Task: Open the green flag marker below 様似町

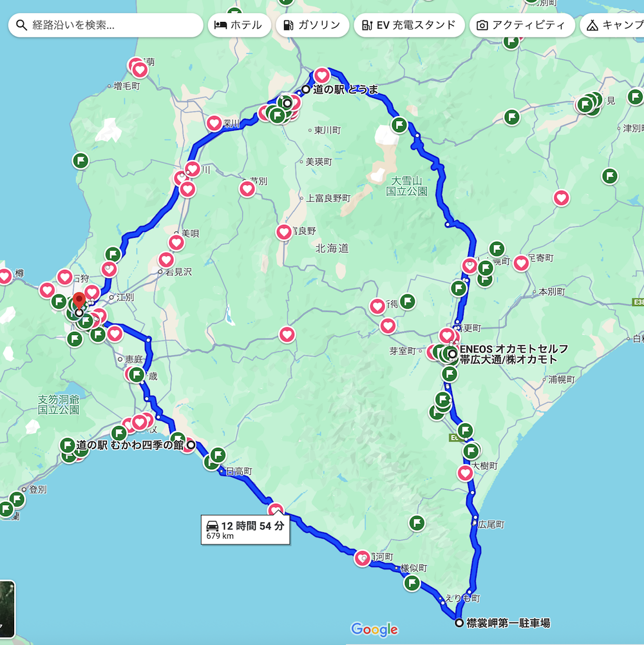Action: pyautogui.click(x=412, y=584)
